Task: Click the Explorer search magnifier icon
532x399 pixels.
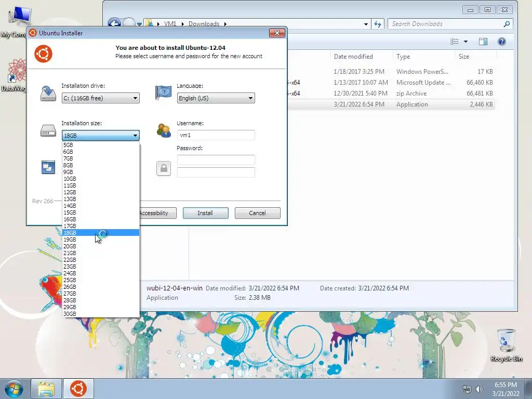Action: (507, 24)
